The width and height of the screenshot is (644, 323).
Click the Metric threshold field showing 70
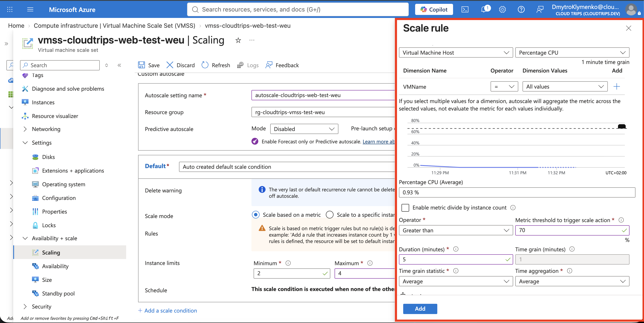(x=572, y=230)
